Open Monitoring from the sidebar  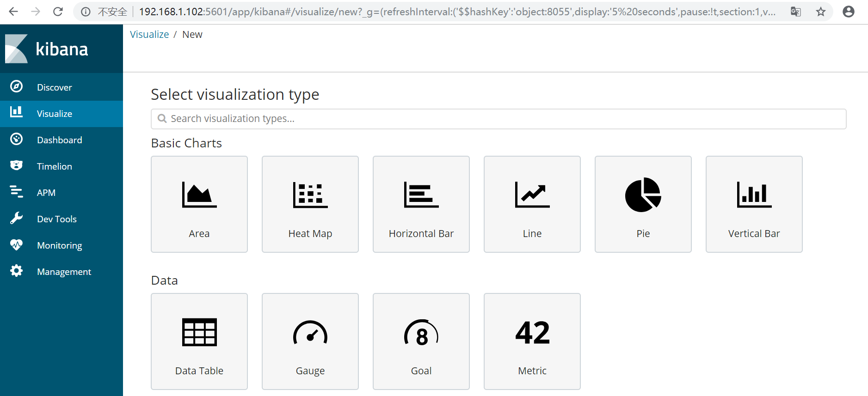62,245
